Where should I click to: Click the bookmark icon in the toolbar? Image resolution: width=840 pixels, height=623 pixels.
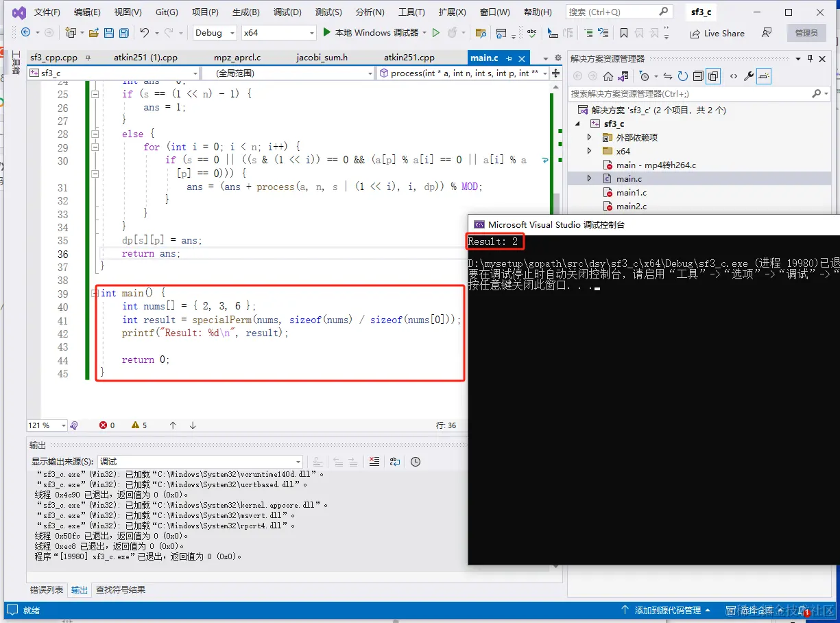click(623, 32)
